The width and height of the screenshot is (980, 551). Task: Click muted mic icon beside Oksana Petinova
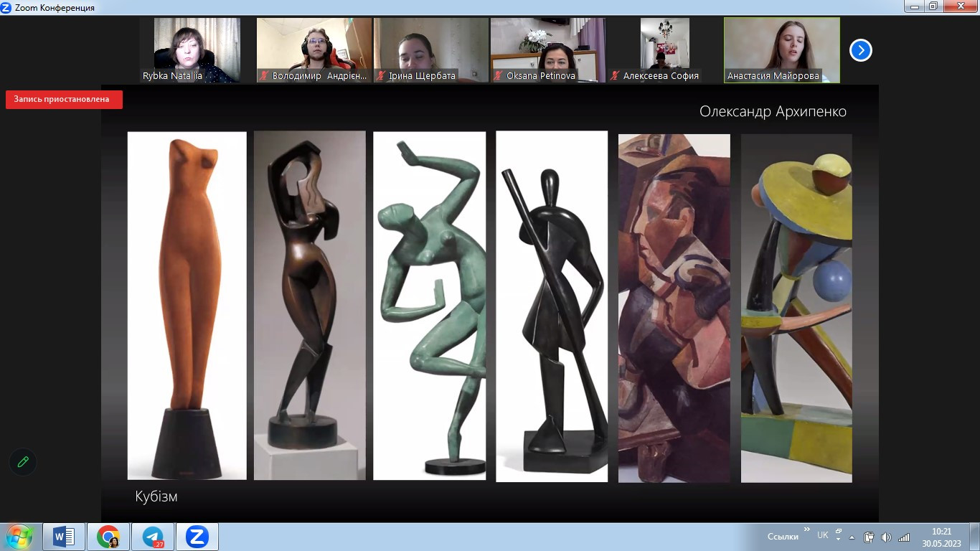pos(499,75)
